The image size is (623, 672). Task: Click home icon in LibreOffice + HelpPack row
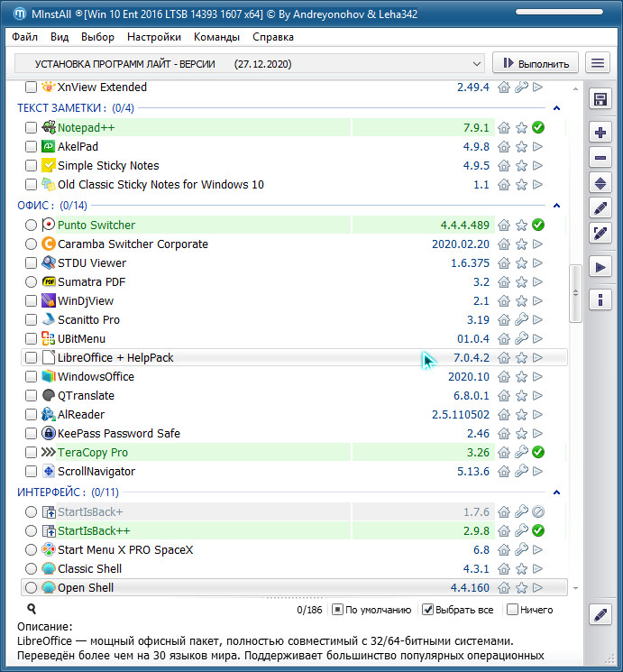504,358
